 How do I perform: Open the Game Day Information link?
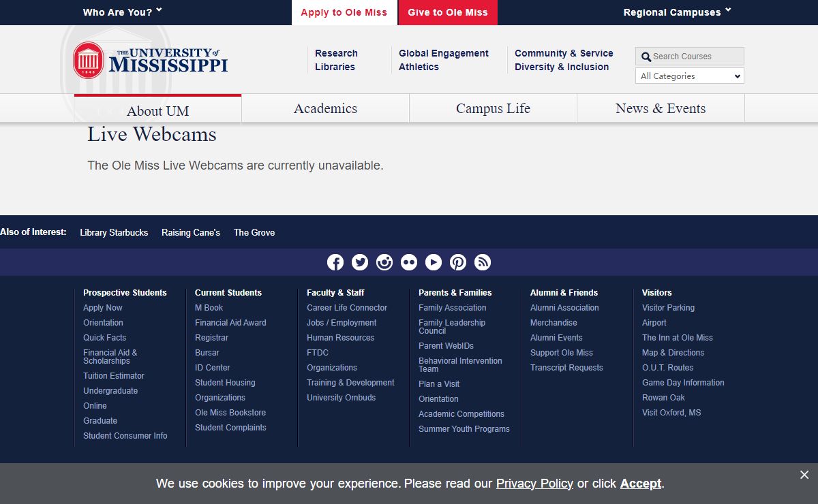point(683,383)
